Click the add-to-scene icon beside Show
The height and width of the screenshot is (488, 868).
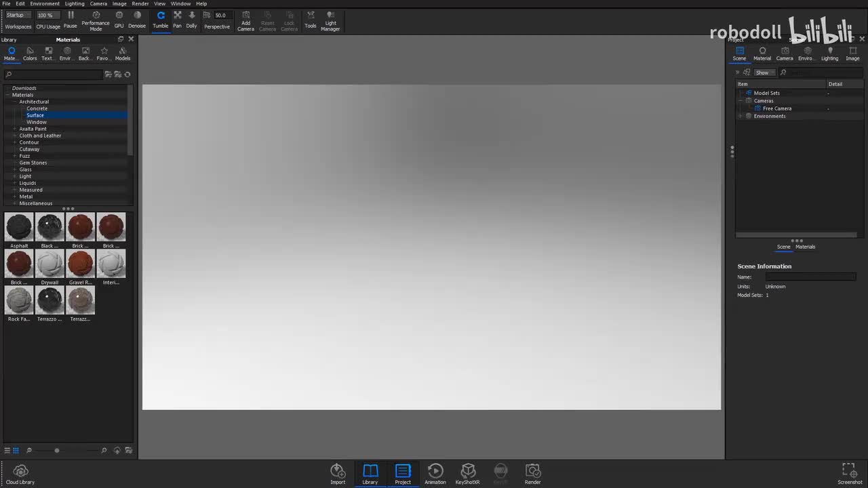click(747, 73)
